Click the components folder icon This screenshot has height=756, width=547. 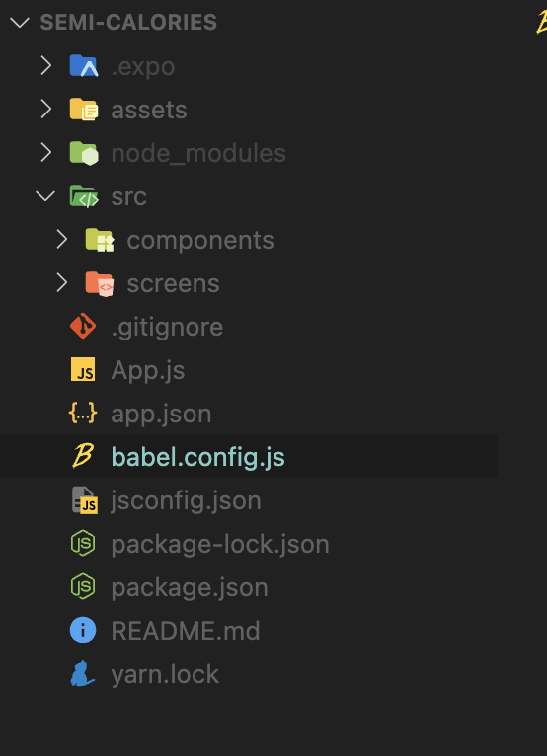[x=100, y=240]
